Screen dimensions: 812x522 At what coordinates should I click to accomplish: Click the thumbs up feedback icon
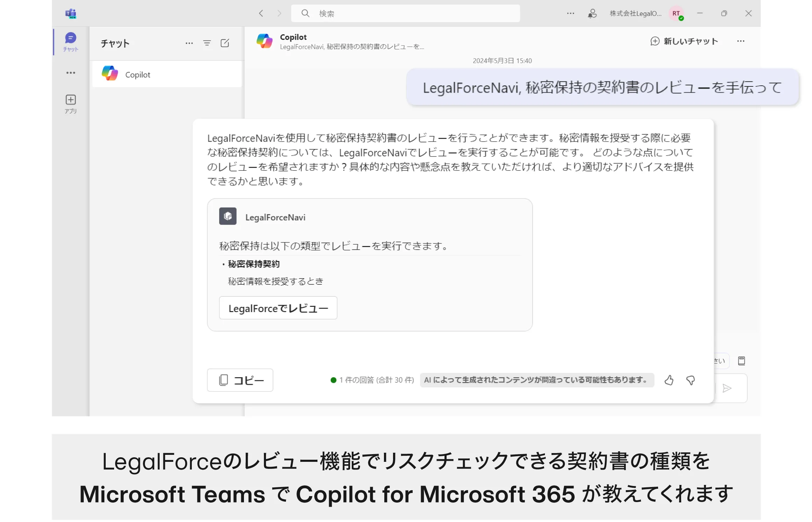pyautogui.click(x=669, y=380)
